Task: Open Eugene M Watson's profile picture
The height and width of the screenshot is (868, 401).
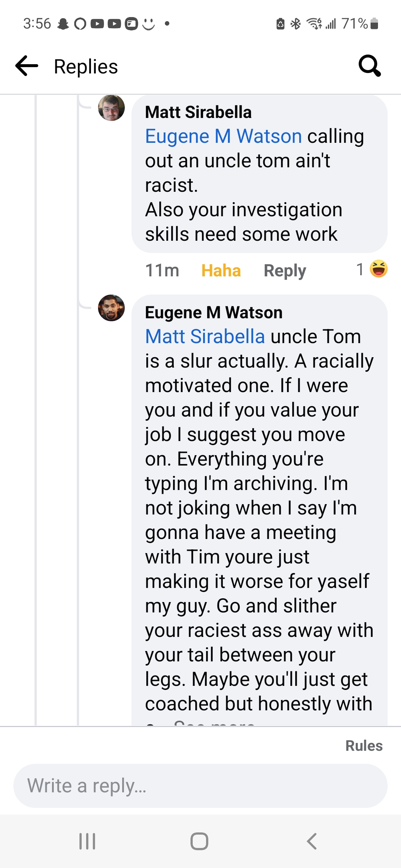Action: 111,308
